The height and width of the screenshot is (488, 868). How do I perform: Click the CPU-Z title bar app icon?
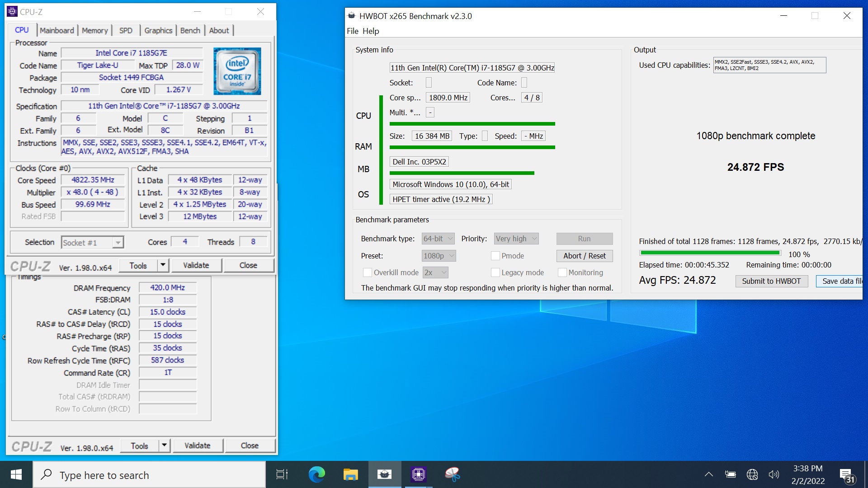(12, 12)
